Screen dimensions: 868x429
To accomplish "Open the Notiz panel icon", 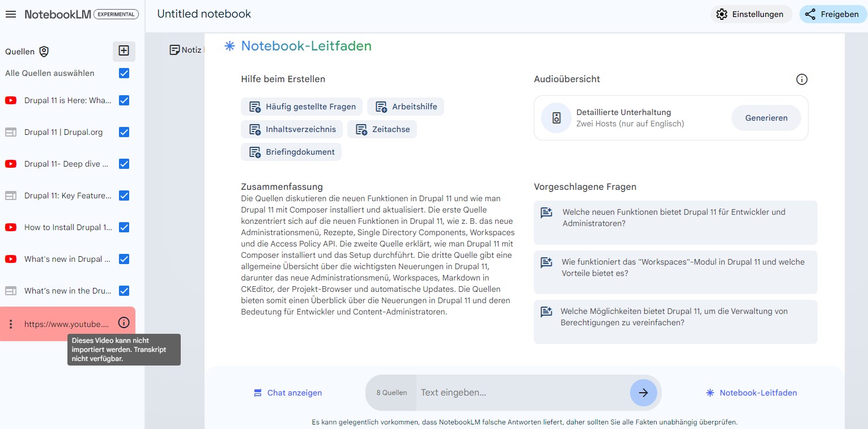I will coord(175,50).
